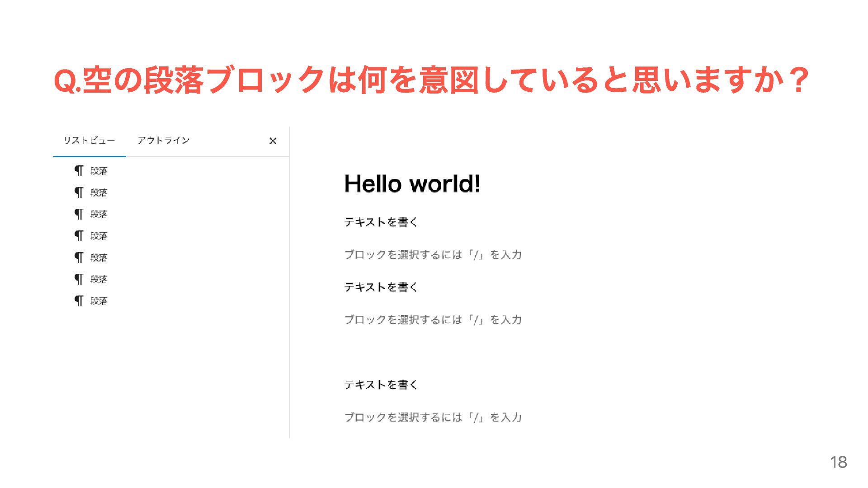Viewport: 868px width, 488px height.
Task: Click the second テキストを書く paragraph
Action: 381,287
